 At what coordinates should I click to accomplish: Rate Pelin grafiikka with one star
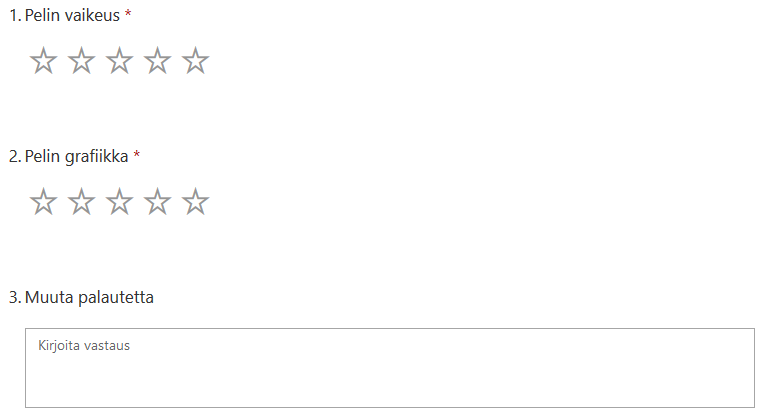[x=43, y=202]
